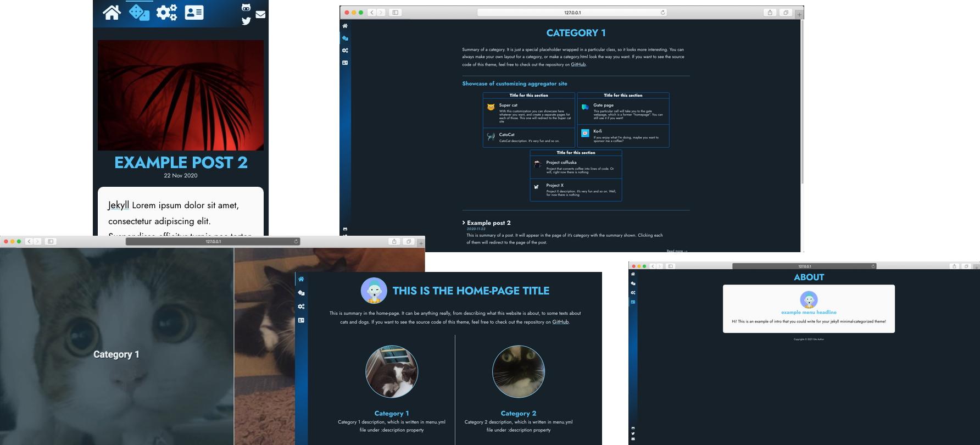
Task: Click address bar in Category 1 Safari window
Action: point(572,13)
